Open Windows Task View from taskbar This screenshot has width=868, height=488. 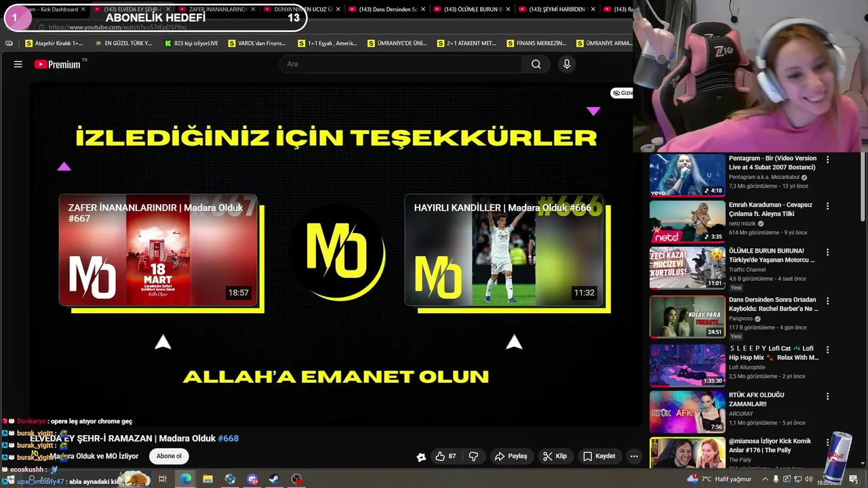163,479
